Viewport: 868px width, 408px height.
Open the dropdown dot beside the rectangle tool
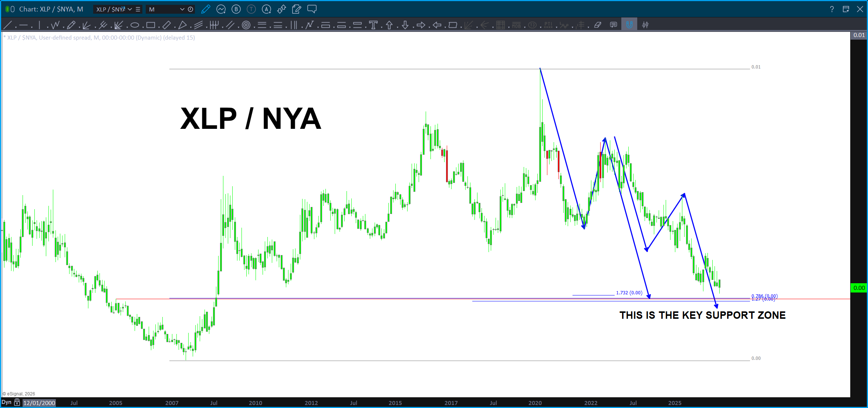point(159,27)
